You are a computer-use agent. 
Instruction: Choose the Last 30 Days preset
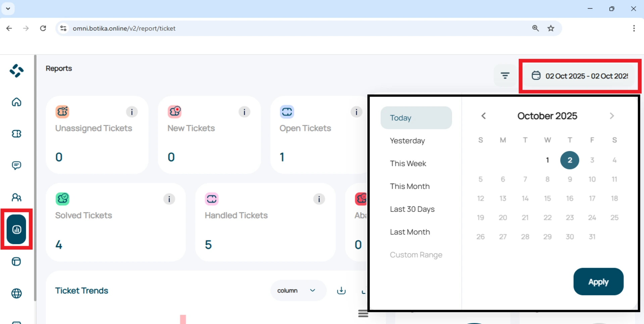pos(412,209)
